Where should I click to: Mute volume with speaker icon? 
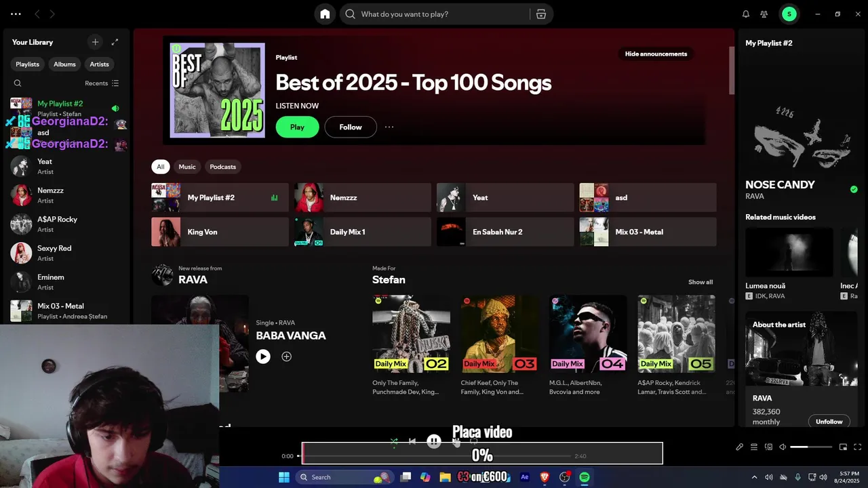(783, 447)
